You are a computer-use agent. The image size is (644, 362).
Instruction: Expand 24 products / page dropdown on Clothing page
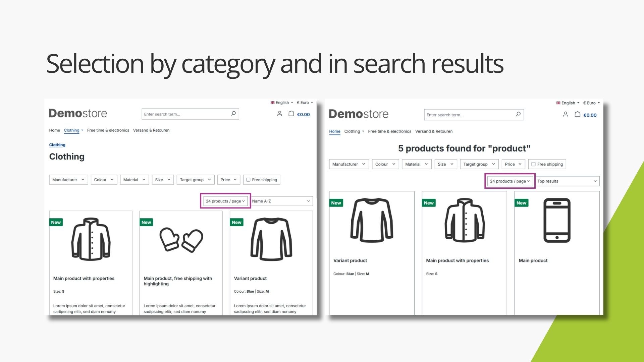click(x=225, y=201)
